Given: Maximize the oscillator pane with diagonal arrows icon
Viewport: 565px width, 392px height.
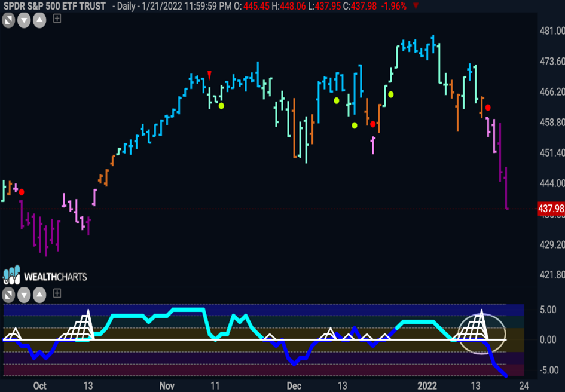Looking at the screenshot, I should 8,295.
